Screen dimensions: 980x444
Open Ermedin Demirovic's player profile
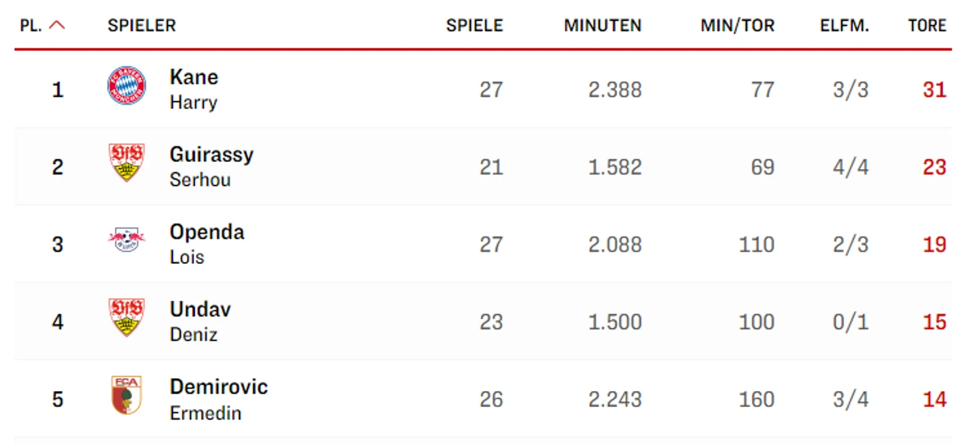(x=219, y=399)
